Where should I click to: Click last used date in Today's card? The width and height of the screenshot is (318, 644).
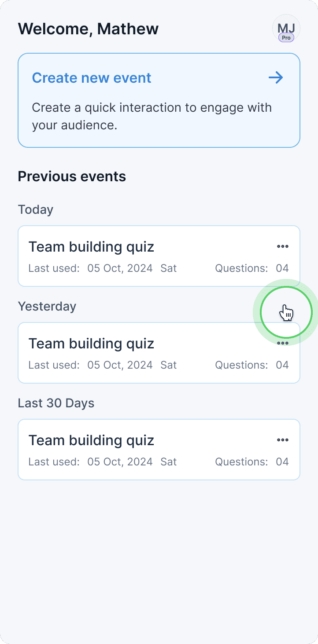click(120, 268)
